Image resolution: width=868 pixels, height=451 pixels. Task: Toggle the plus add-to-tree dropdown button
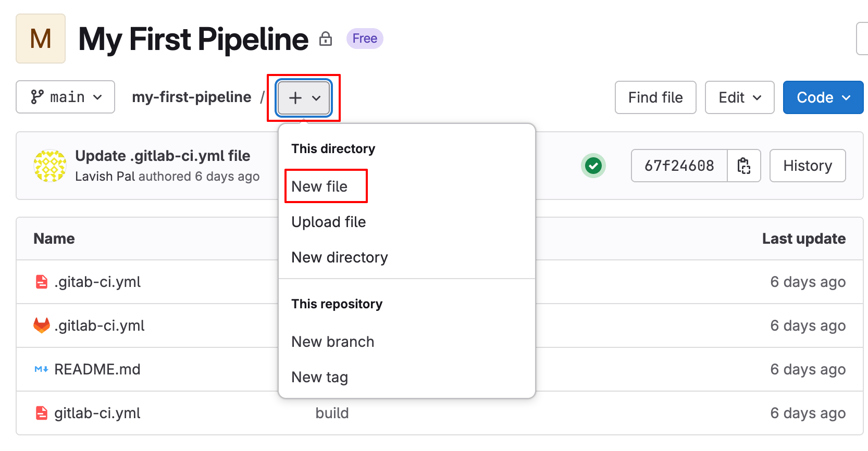coord(304,97)
